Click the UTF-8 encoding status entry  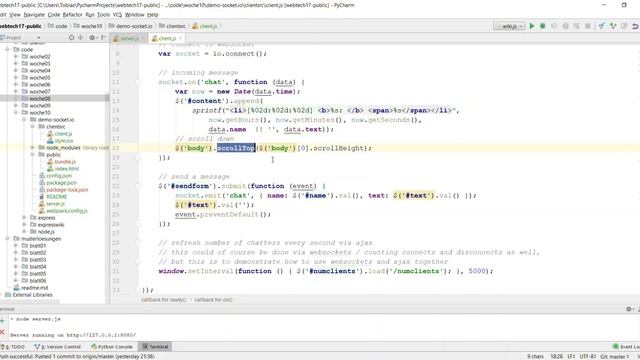tap(588, 357)
